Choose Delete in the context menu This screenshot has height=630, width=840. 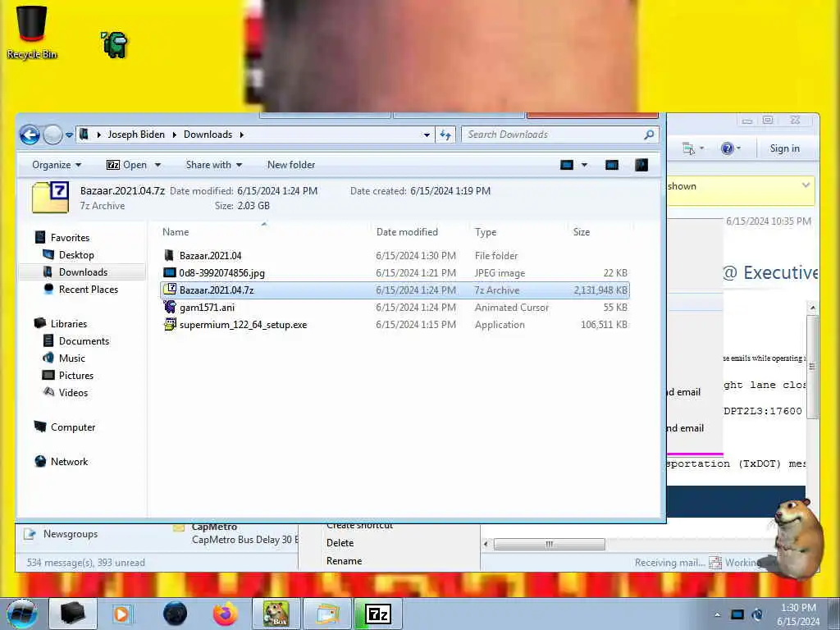340,543
